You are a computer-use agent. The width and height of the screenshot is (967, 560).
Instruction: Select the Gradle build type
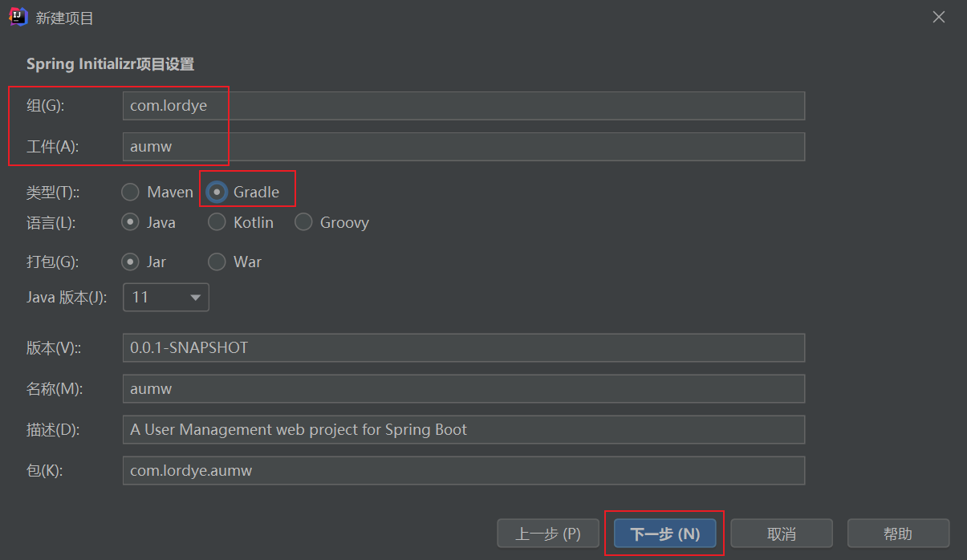(x=217, y=192)
